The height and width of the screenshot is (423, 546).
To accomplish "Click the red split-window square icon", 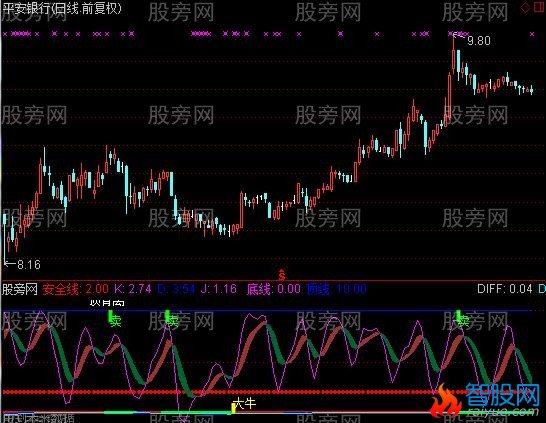I will tap(539, 8).
